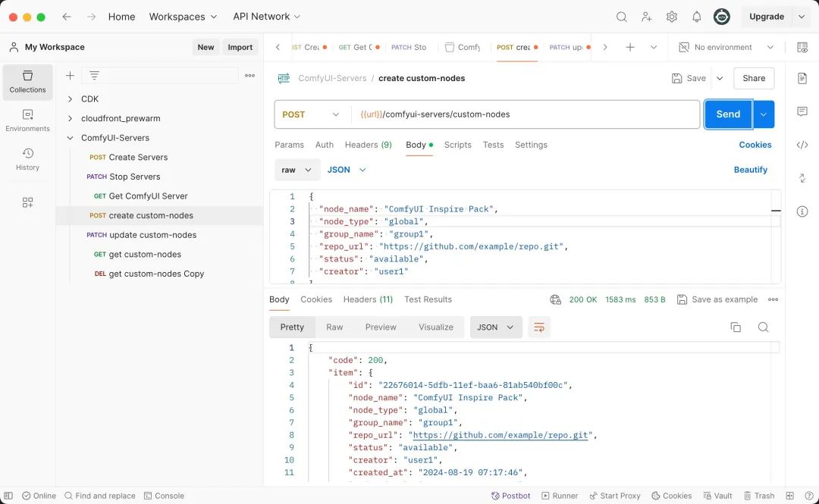Screen dimensions: 819x504
Task: Collapse the ComfyUI-Servers collection
Action: click(70, 138)
